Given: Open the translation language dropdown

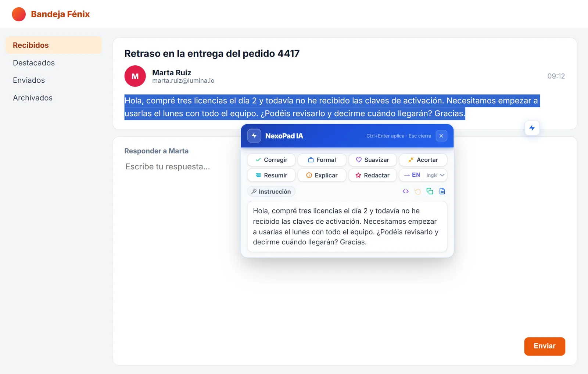Looking at the screenshot, I should (x=435, y=175).
